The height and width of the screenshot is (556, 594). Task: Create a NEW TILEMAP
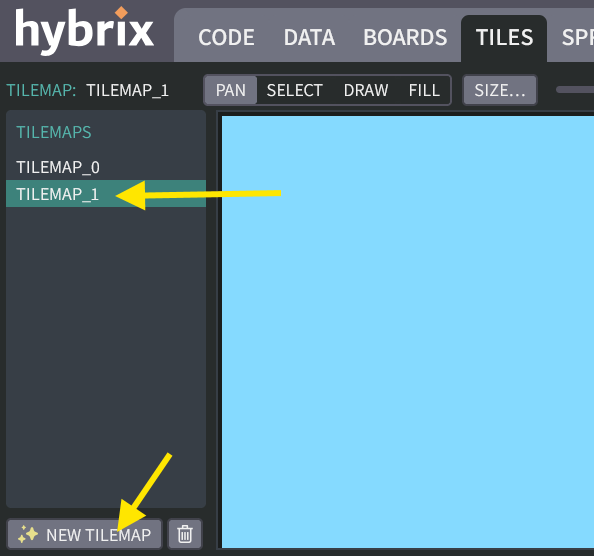click(84, 534)
